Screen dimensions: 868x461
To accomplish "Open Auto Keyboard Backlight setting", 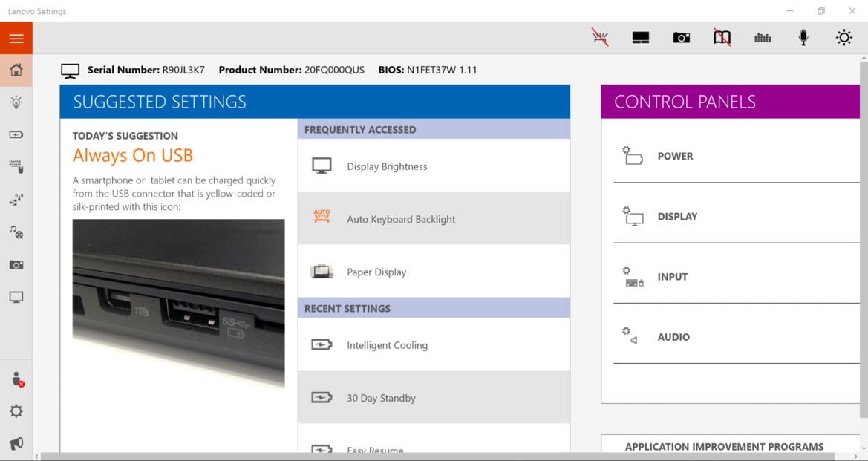I will pos(434,218).
